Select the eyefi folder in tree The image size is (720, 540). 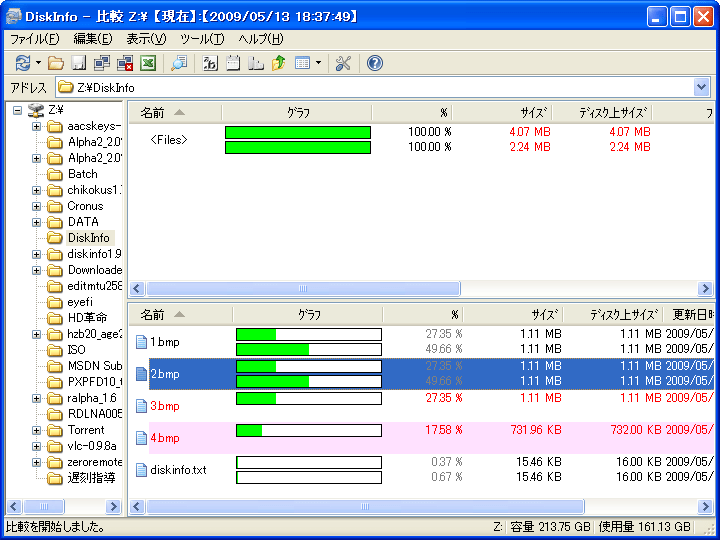click(80, 302)
